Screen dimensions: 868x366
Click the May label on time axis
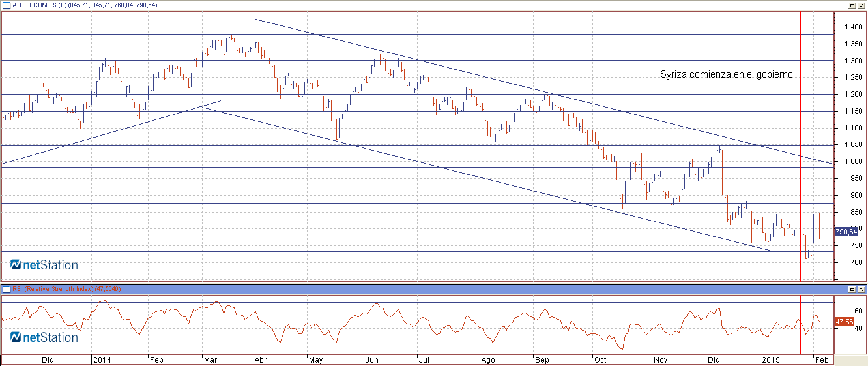(316, 359)
